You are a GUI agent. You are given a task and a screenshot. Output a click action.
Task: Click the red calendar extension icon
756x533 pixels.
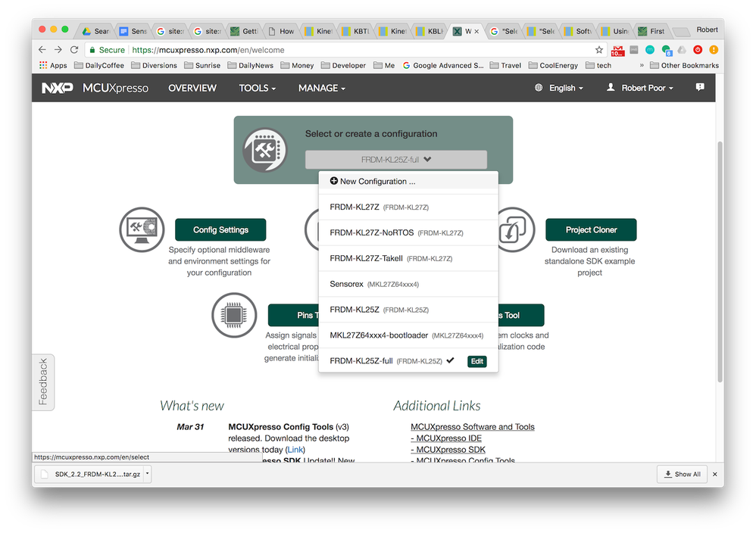(617, 50)
